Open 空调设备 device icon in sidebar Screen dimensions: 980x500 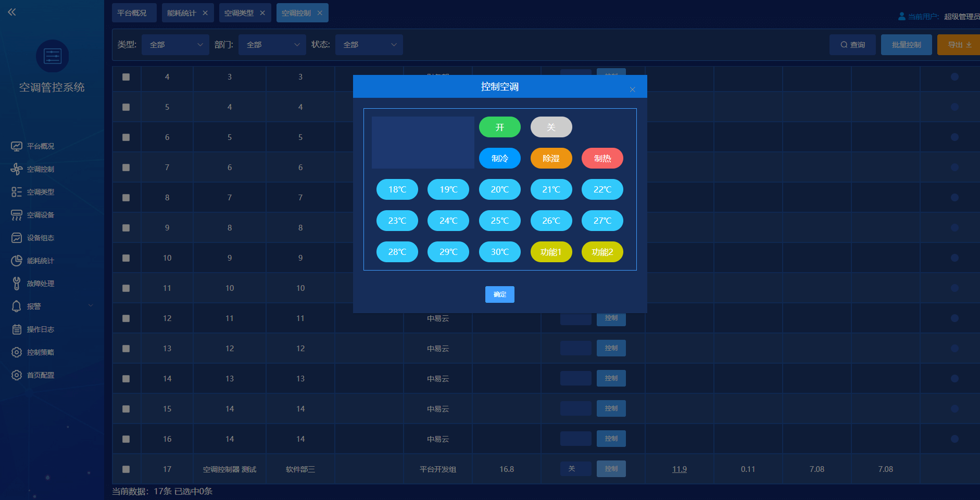(17, 215)
